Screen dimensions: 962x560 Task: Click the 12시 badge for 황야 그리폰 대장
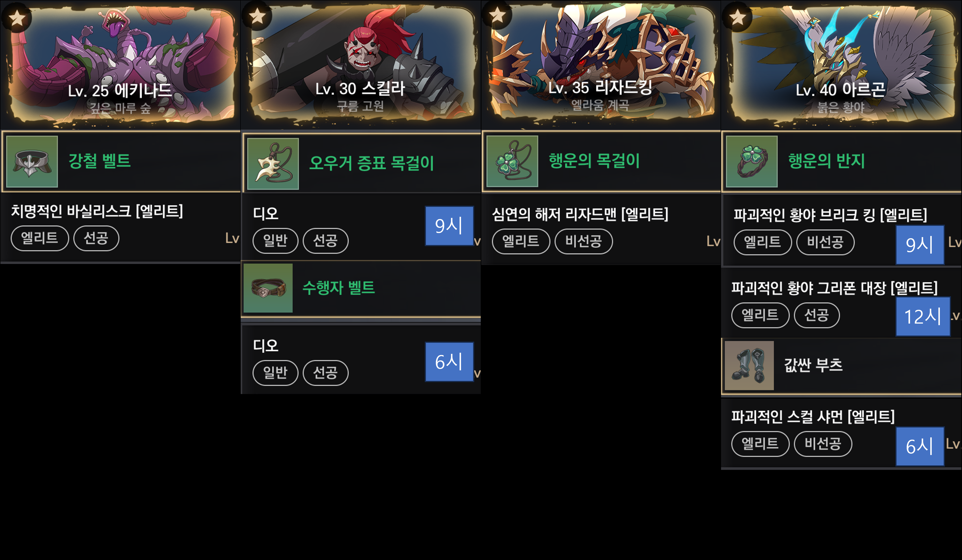(923, 316)
